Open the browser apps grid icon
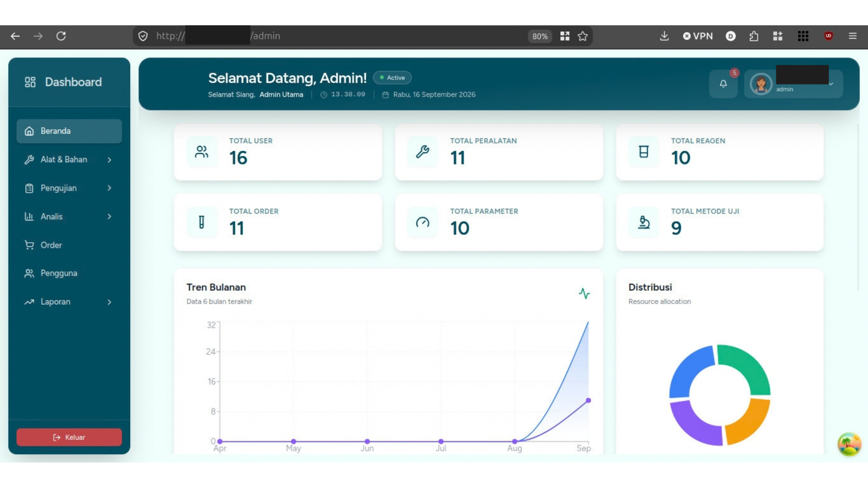868x488 pixels. click(x=803, y=36)
